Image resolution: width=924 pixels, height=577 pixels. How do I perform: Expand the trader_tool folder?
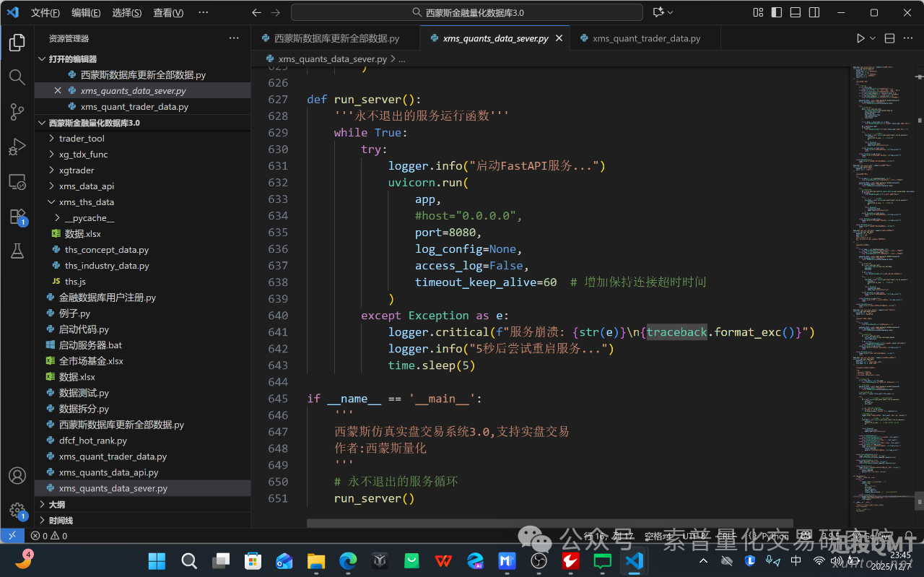pos(82,138)
